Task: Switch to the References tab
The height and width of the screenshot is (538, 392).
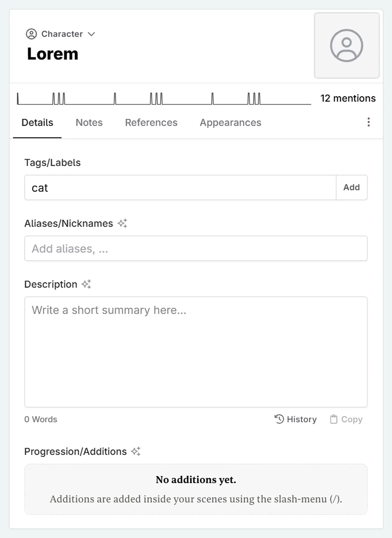Action: (x=151, y=123)
